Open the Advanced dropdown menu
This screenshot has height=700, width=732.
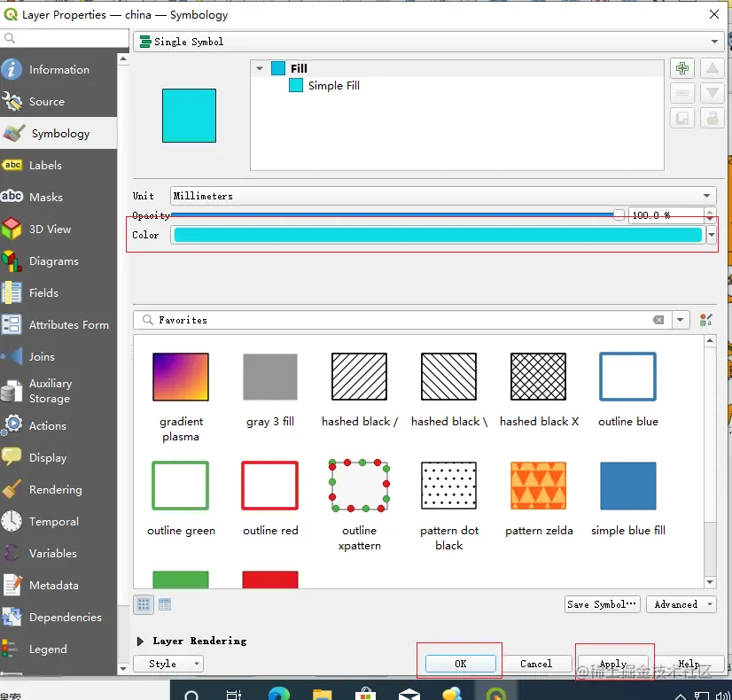pos(681,604)
